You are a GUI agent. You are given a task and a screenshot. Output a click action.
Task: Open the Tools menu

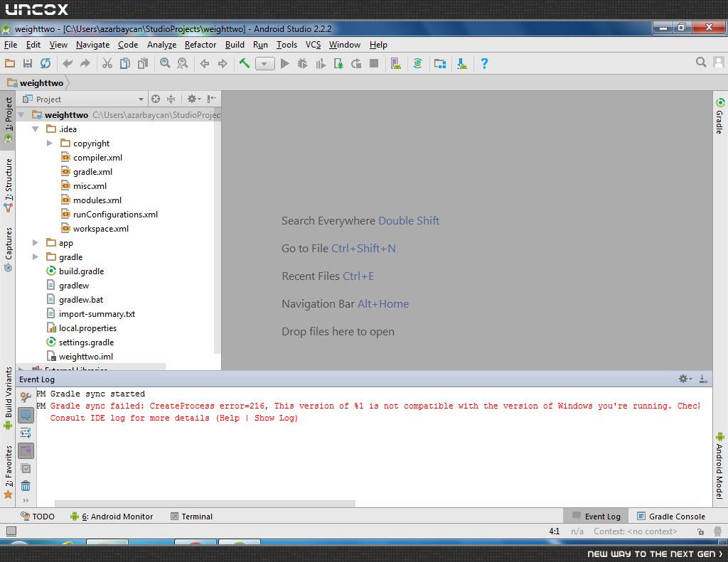(287, 45)
